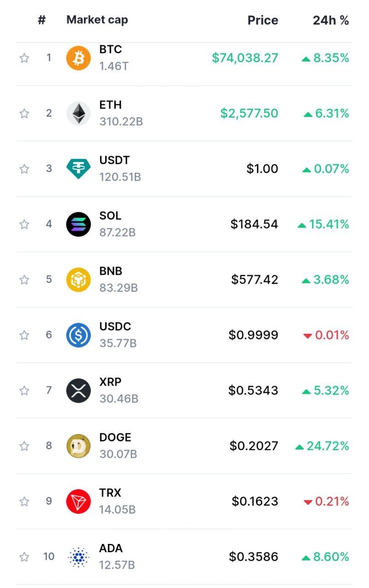The height and width of the screenshot is (588, 369).
Task: Click the XRP logo icon
Action: (x=79, y=390)
